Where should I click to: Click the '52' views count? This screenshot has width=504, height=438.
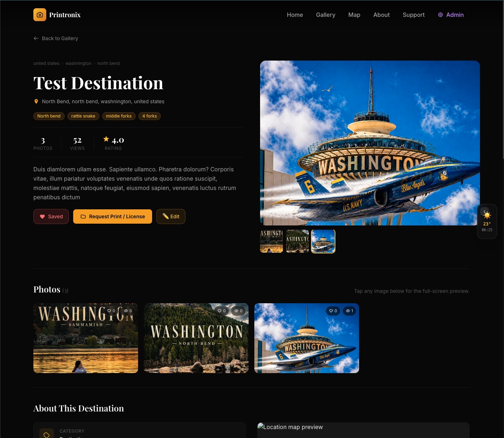pyautogui.click(x=77, y=140)
